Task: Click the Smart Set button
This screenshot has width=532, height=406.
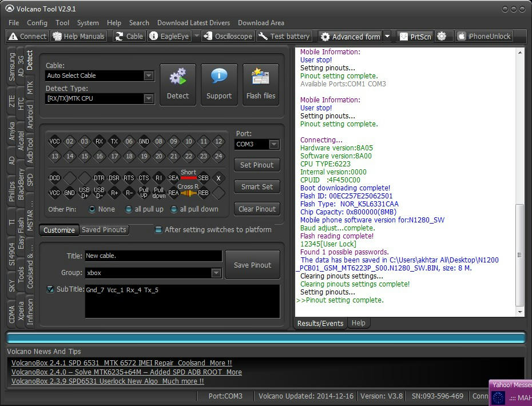Action: point(257,187)
